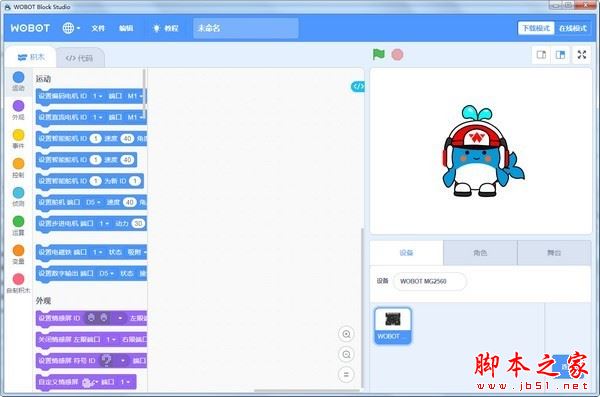Viewport: 600px width, 397px height.
Task: Click the 为新 ID value field
Action: [135, 181]
